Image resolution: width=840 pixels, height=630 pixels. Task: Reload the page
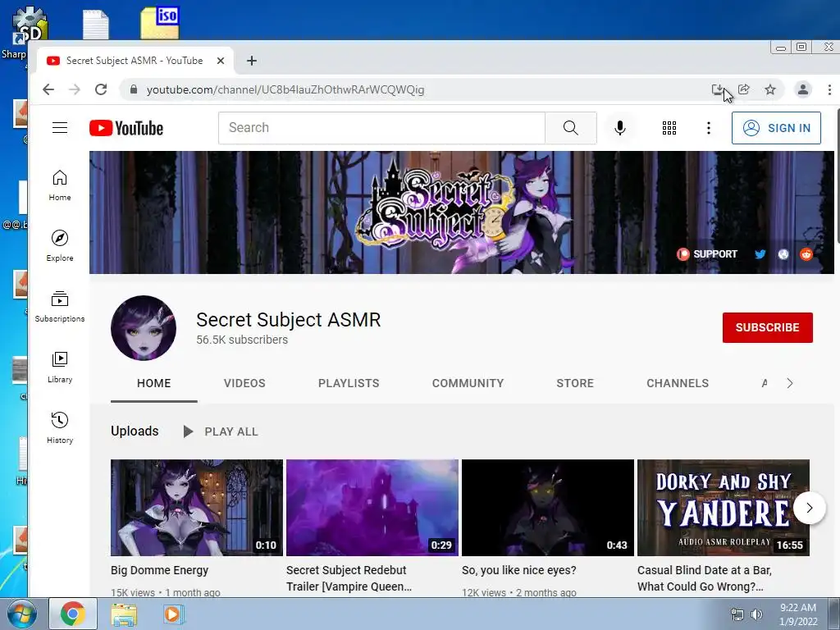pyautogui.click(x=101, y=89)
